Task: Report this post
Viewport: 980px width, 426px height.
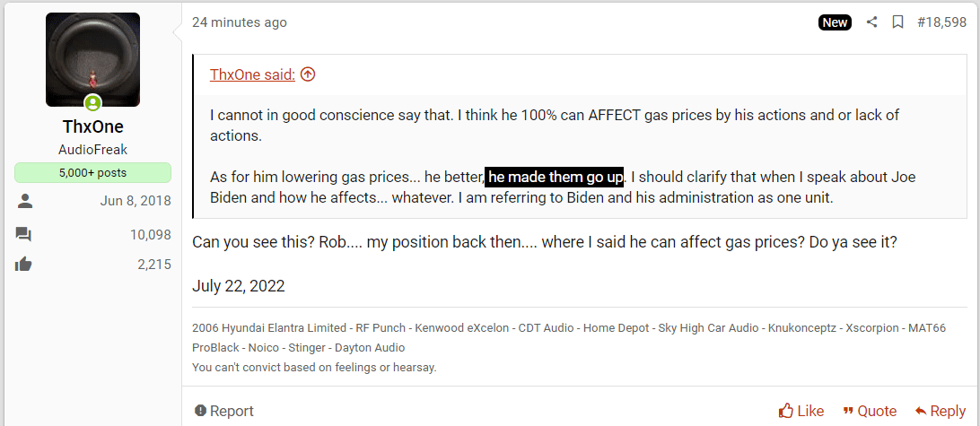Action: point(223,411)
